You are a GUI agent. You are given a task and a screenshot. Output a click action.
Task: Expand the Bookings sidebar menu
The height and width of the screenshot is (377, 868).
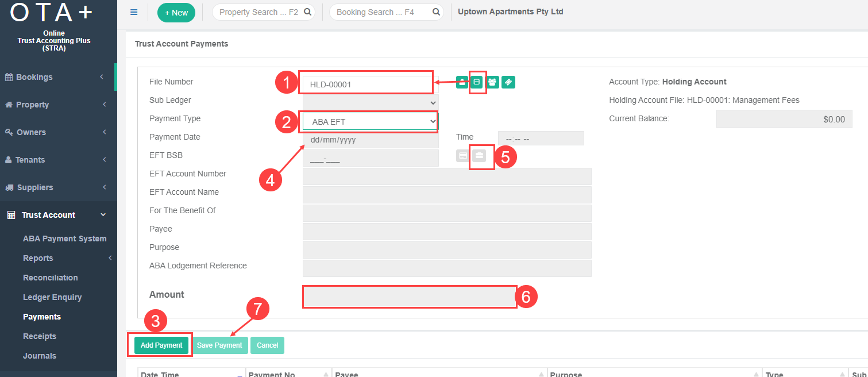coord(57,77)
